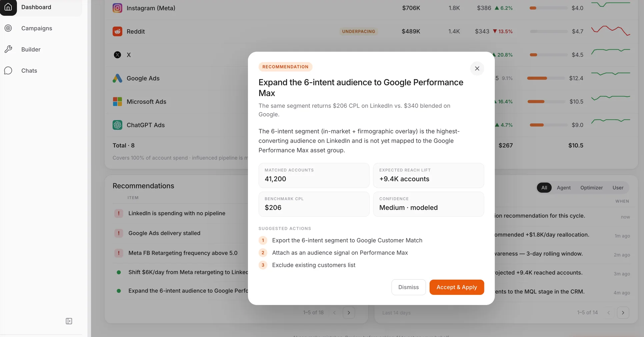644x337 pixels.
Task: Click the Instagram (Meta) trend sparkline
Action: (x=611, y=5)
